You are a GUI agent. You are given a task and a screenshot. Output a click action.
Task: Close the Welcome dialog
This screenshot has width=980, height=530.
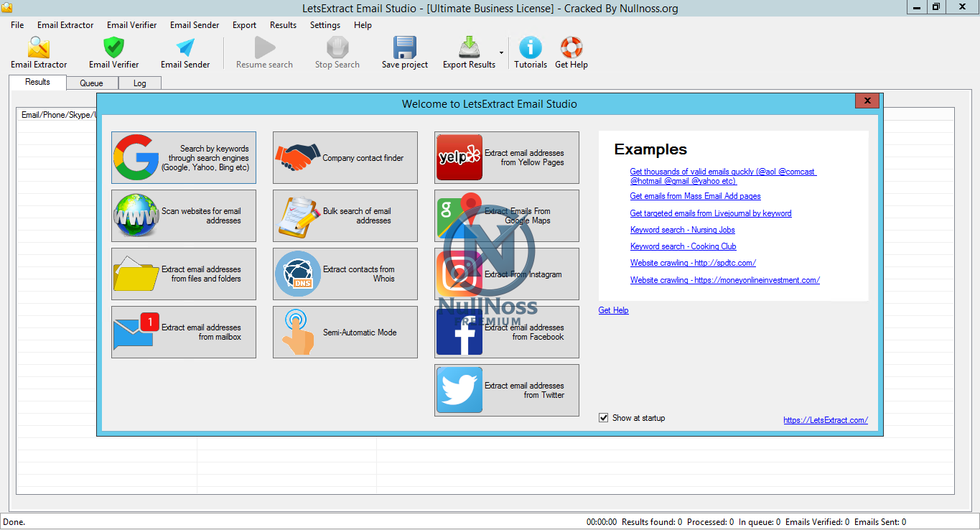pos(867,101)
